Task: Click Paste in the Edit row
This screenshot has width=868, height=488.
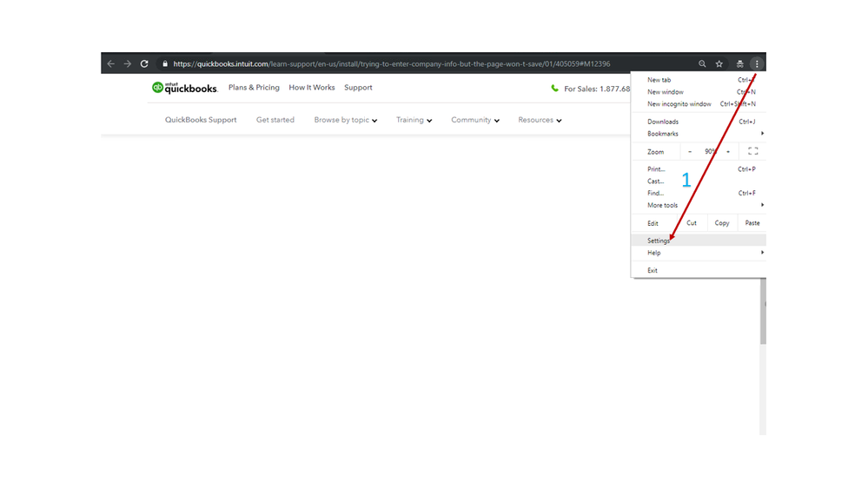Action: [x=752, y=223]
